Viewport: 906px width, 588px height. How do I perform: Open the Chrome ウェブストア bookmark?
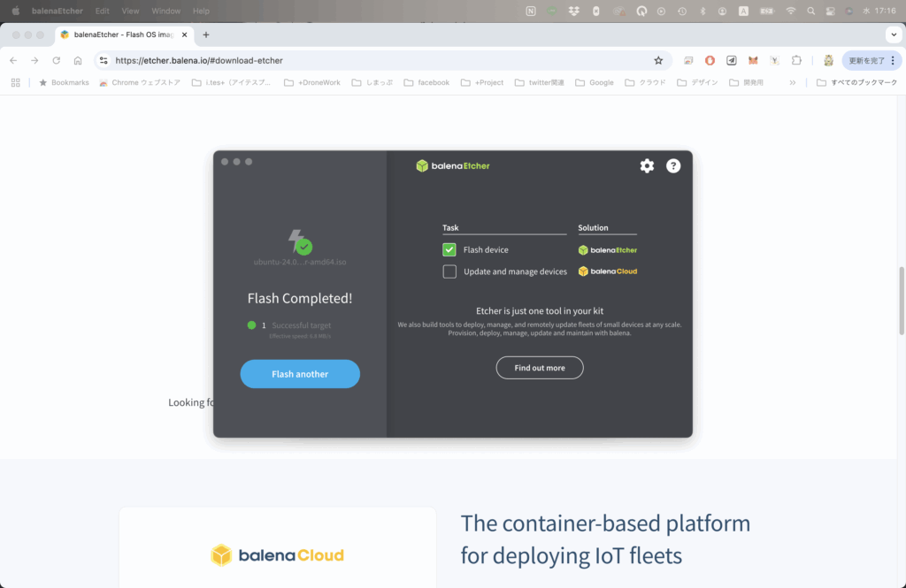(139, 82)
